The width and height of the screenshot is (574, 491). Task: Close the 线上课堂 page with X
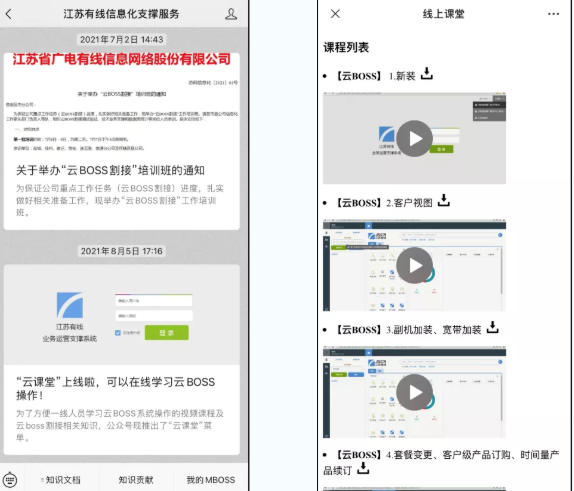click(335, 14)
